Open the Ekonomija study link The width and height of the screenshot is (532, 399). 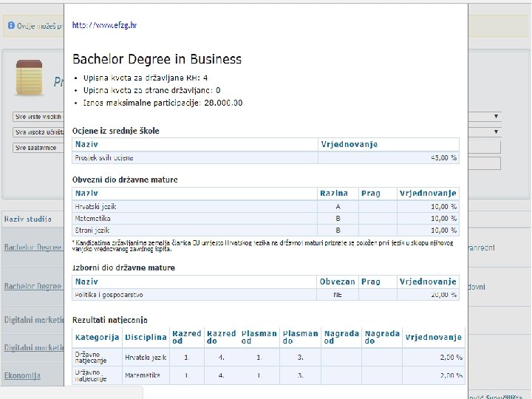point(22,375)
